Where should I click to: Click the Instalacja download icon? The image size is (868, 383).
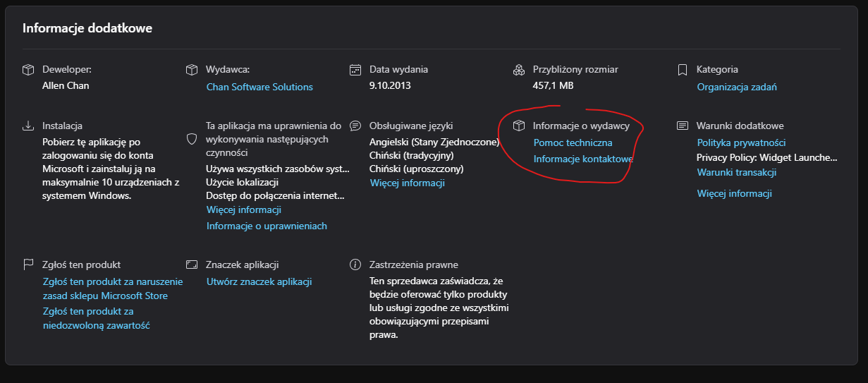(28, 126)
